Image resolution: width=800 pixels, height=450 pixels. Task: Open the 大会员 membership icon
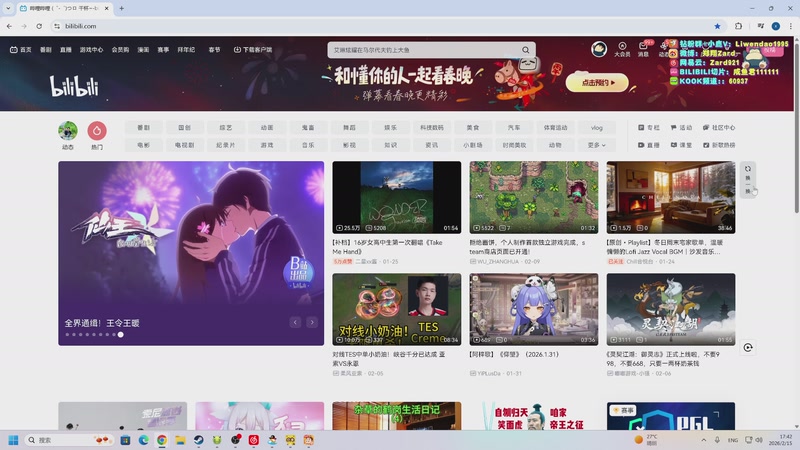(x=622, y=49)
